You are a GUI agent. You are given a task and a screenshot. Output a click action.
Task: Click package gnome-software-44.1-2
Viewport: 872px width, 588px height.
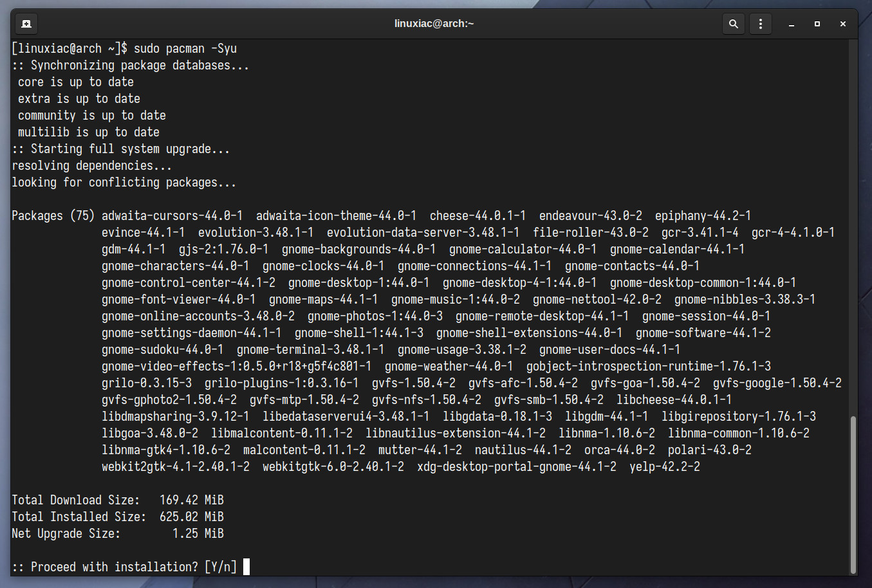pos(703,333)
